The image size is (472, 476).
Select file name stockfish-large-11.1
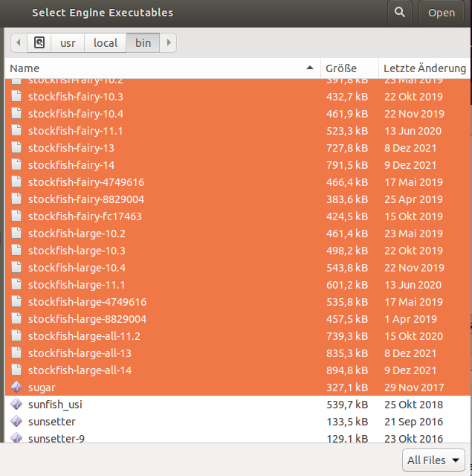pyautogui.click(x=77, y=285)
